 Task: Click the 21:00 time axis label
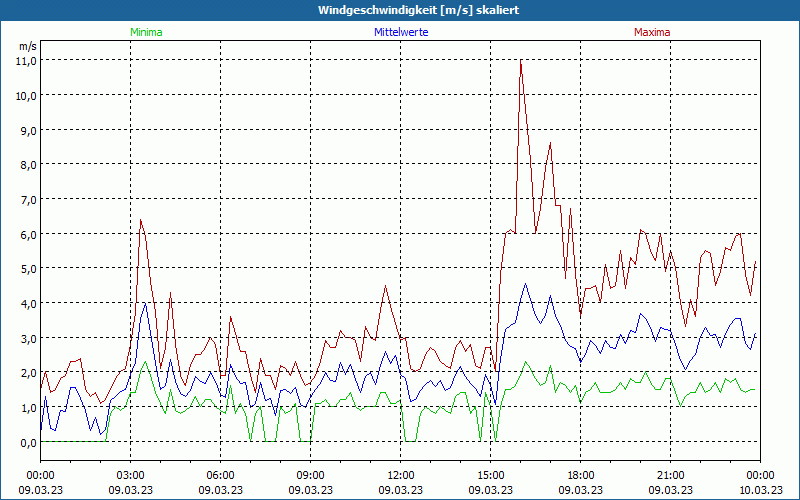(670, 475)
